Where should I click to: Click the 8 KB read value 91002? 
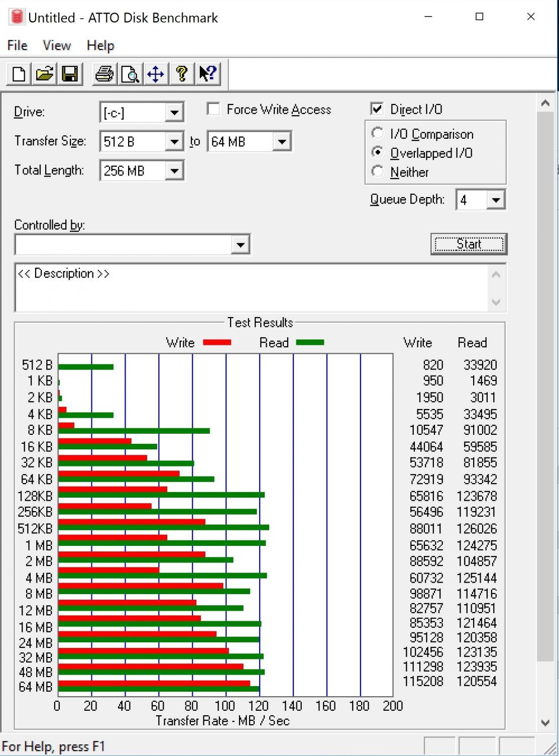click(x=480, y=430)
